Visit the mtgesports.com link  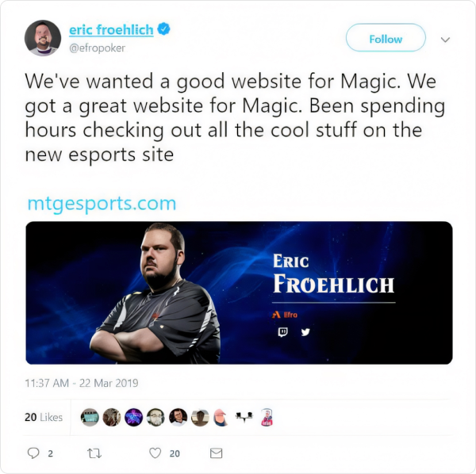(x=102, y=204)
